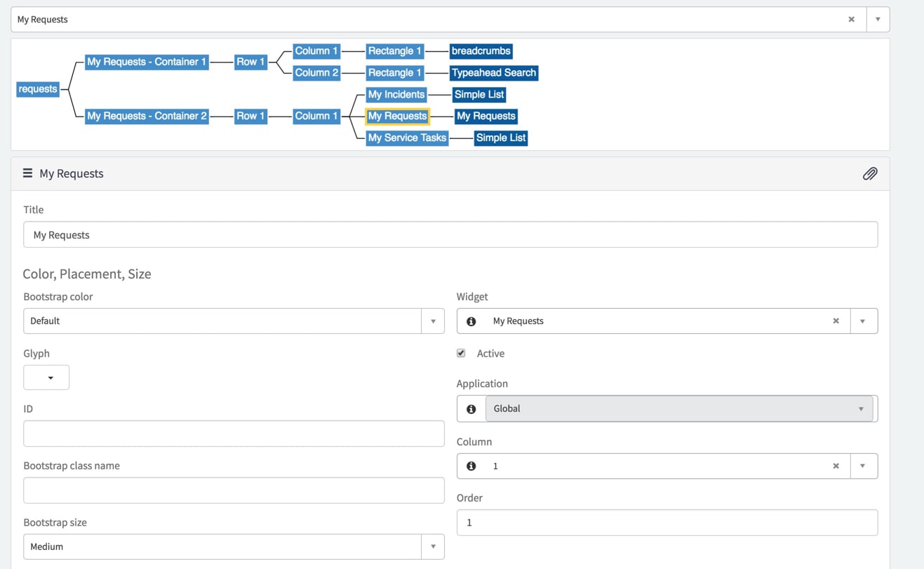Clear the Widget field value

coord(836,321)
